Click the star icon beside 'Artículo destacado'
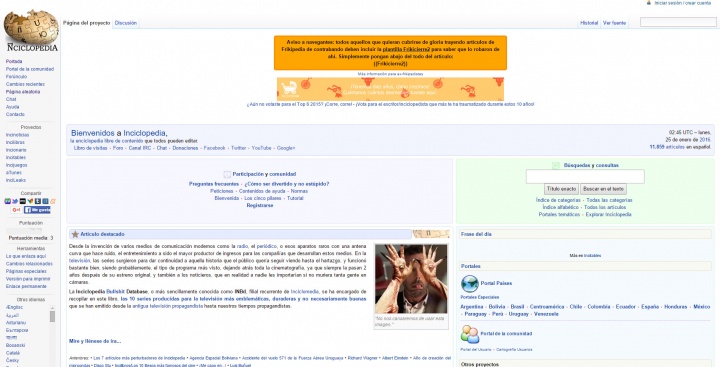 pos(75,234)
